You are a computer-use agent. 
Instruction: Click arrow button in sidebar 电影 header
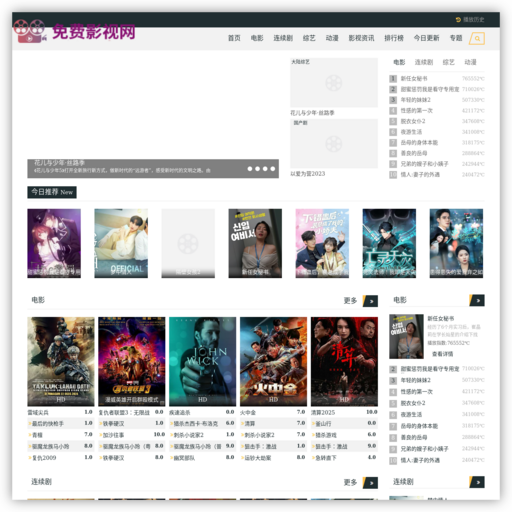click(477, 300)
